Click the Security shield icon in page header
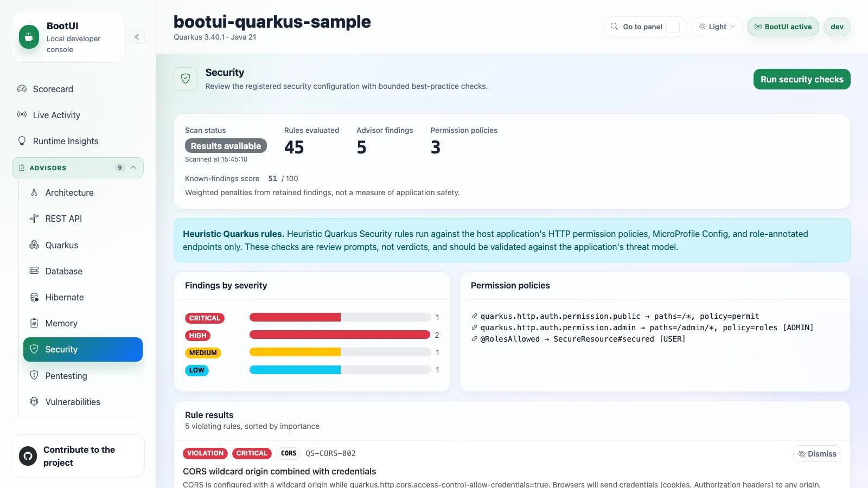This screenshot has height=488, width=868. [x=186, y=79]
